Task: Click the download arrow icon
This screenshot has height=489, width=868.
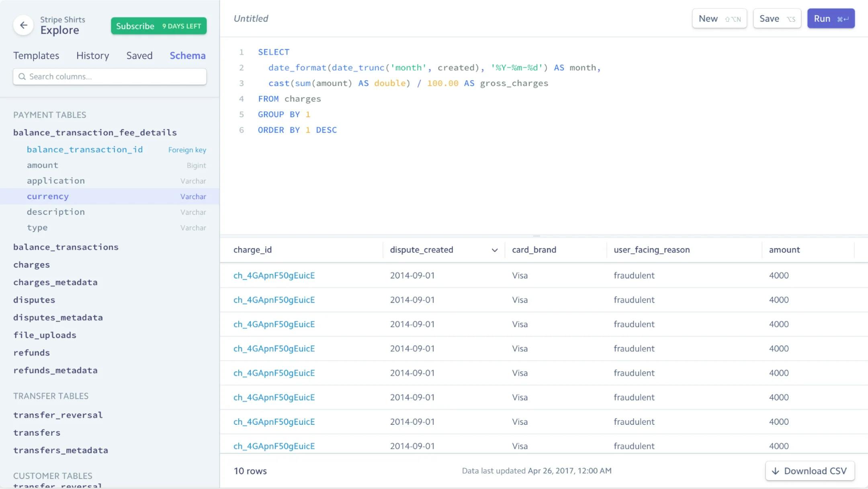Action: tap(776, 471)
